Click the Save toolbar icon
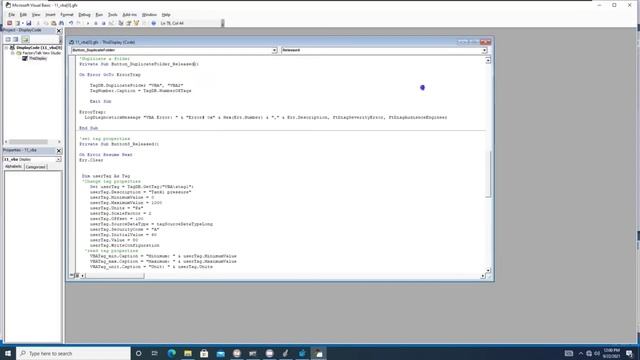 [29, 23]
